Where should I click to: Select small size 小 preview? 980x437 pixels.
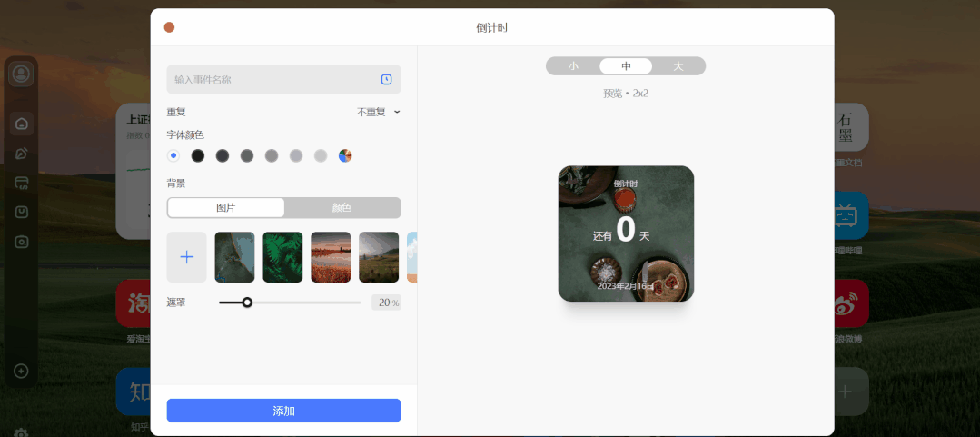coord(573,66)
